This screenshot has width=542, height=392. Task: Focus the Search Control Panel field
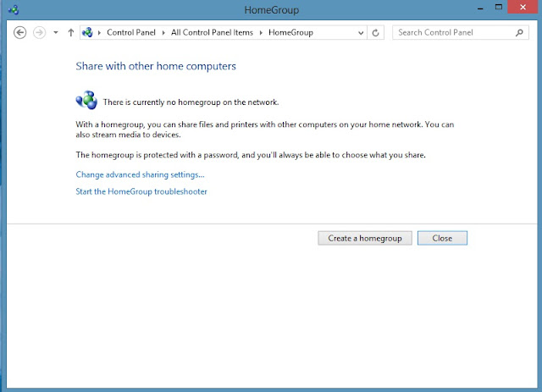(461, 32)
